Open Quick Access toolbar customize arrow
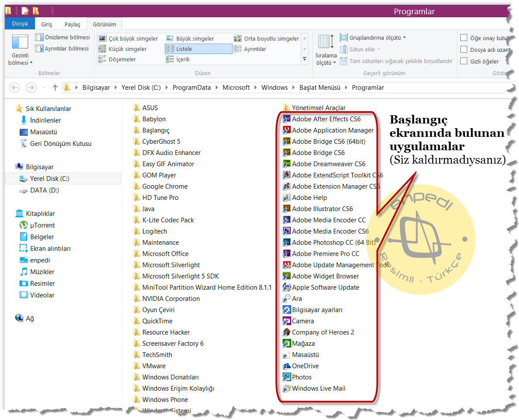The image size is (519, 420). pyautogui.click(x=46, y=11)
